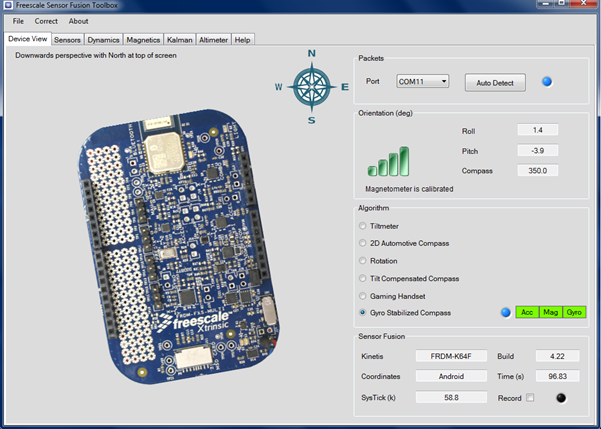Switch to the Device View tab
The width and height of the screenshot is (601, 429).
pyautogui.click(x=28, y=39)
